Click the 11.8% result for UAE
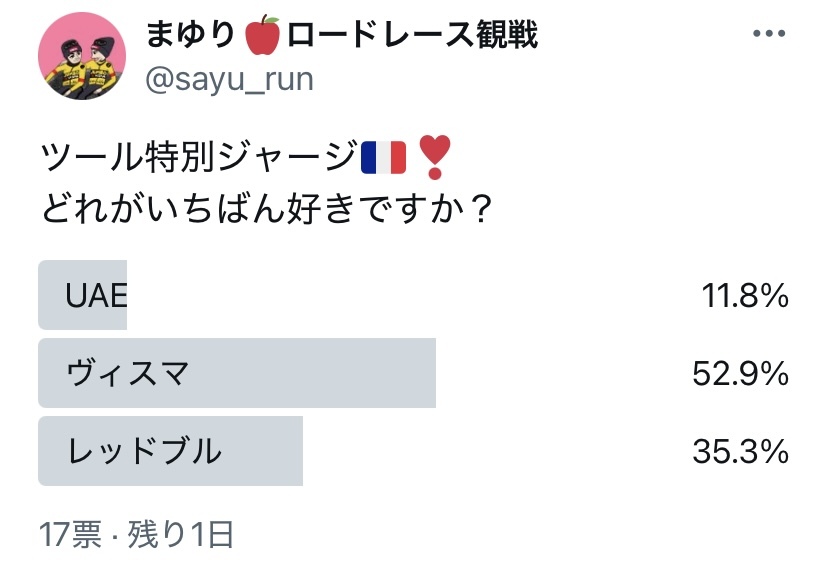828x561 pixels. (x=745, y=295)
